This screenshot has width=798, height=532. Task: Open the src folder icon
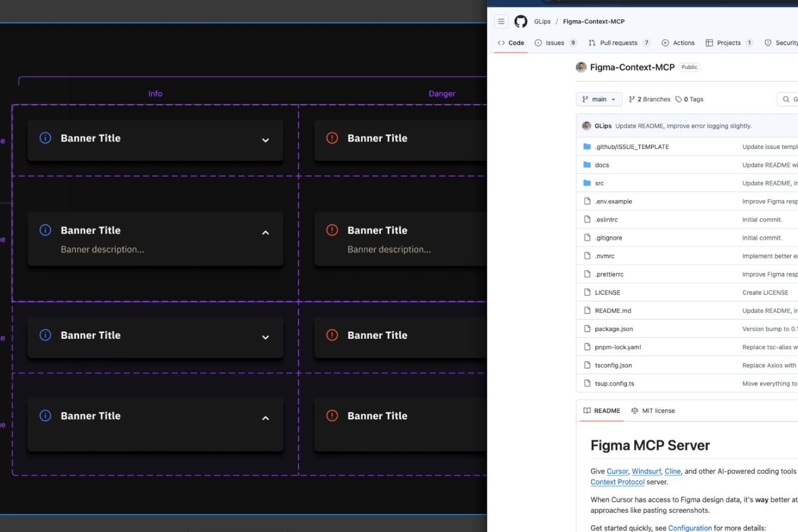587,183
